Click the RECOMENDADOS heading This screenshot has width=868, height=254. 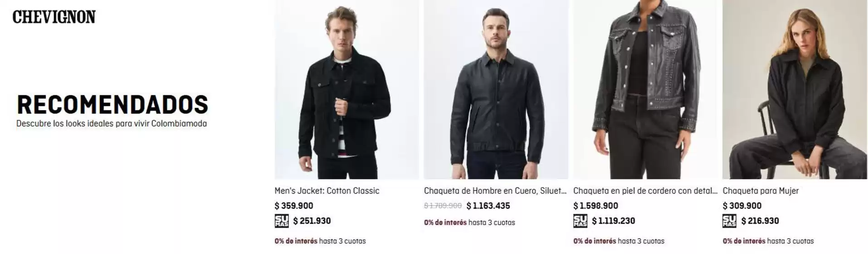click(112, 105)
